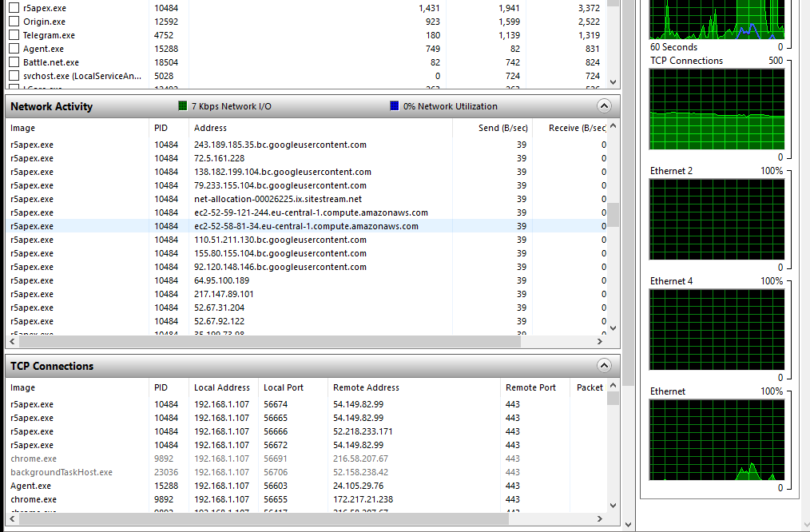Click scroll-left arrow in TCP Connections list
Image resolution: width=810 pixels, height=532 pixels.
click(11, 519)
